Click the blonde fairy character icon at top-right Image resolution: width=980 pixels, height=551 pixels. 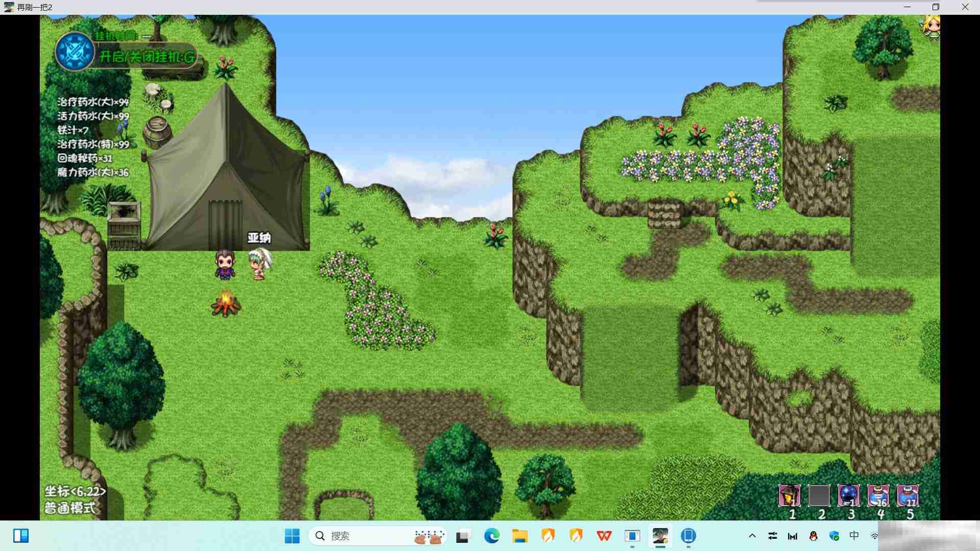[932, 27]
